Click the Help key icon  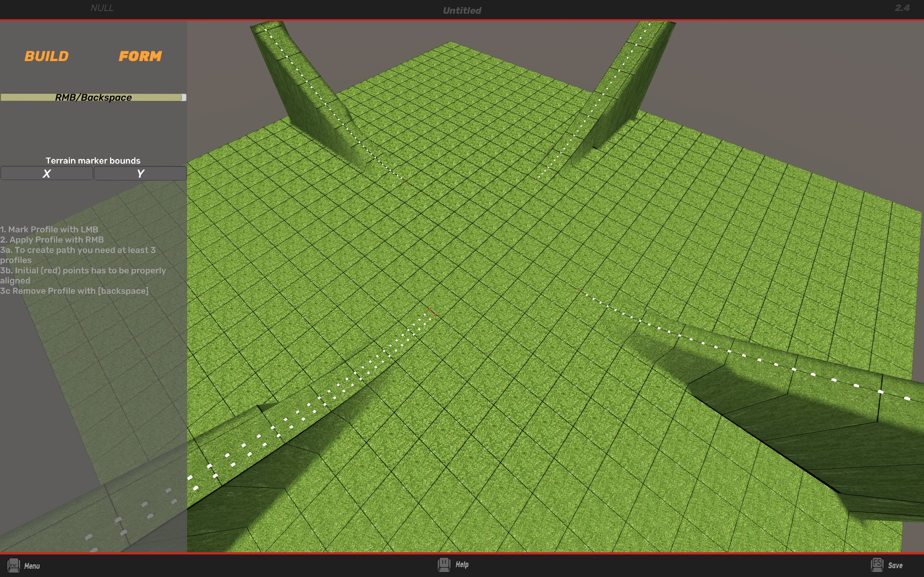tap(444, 564)
